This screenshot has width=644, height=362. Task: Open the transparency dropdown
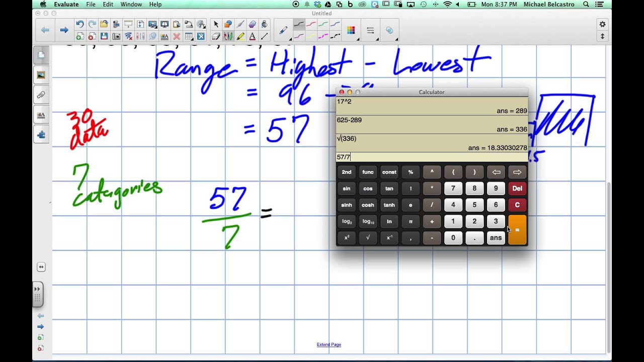coord(389,30)
